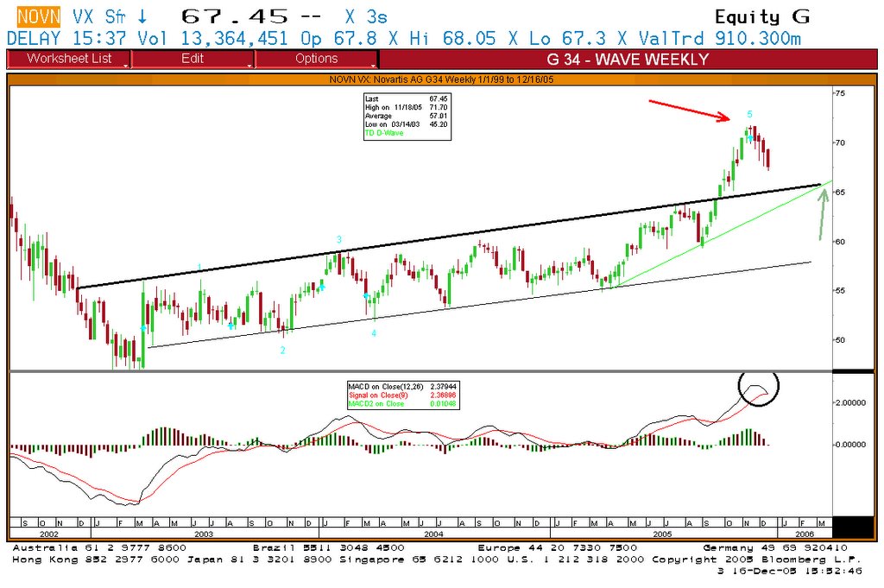The width and height of the screenshot is (884, 588).
Task: Select the Last 67.45 legend row
Action: (x=407, y=98)
